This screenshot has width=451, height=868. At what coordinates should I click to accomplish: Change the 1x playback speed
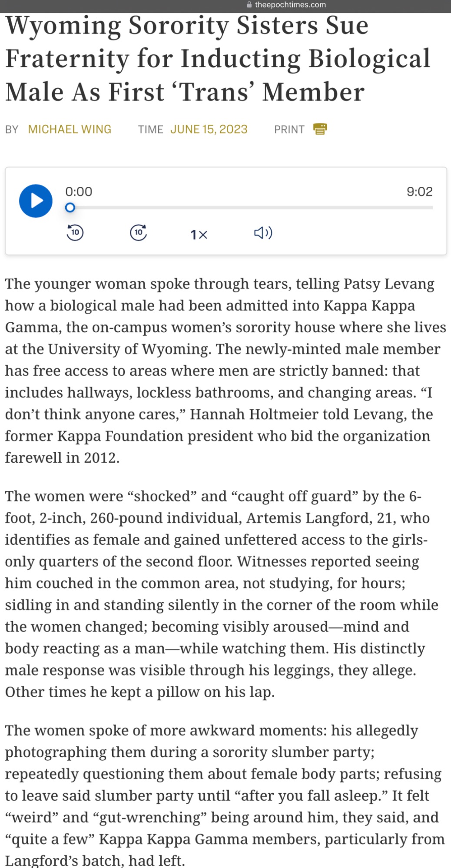[199, 235]
